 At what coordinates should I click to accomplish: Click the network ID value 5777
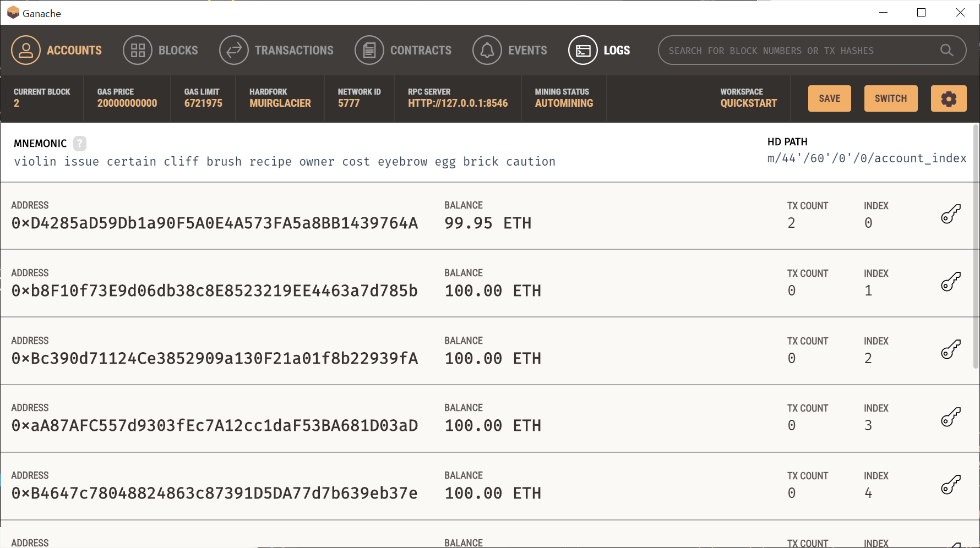pyautogui.click(x=349, y=103)
